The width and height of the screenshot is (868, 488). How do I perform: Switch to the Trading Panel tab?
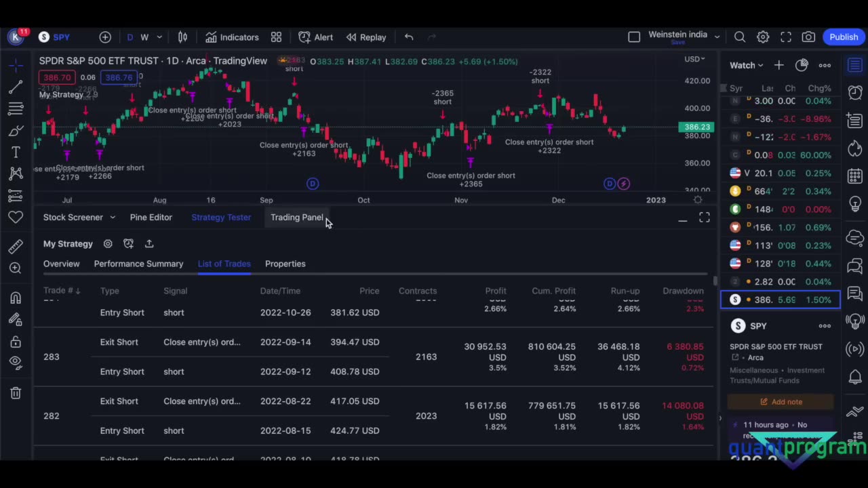coord(297,218)
